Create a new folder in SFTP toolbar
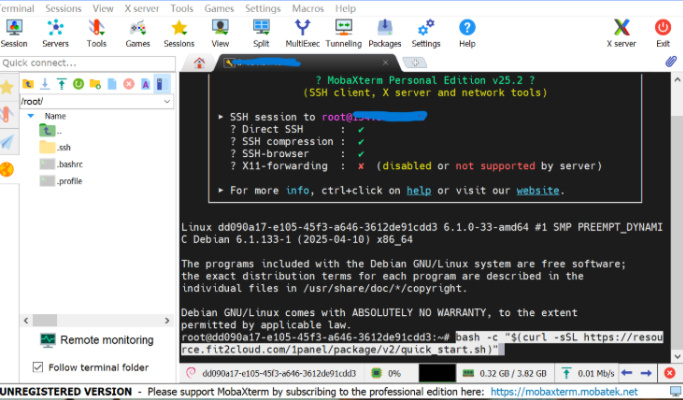The image size is (683, 400). pyautogui.click(x=95, y=84)
